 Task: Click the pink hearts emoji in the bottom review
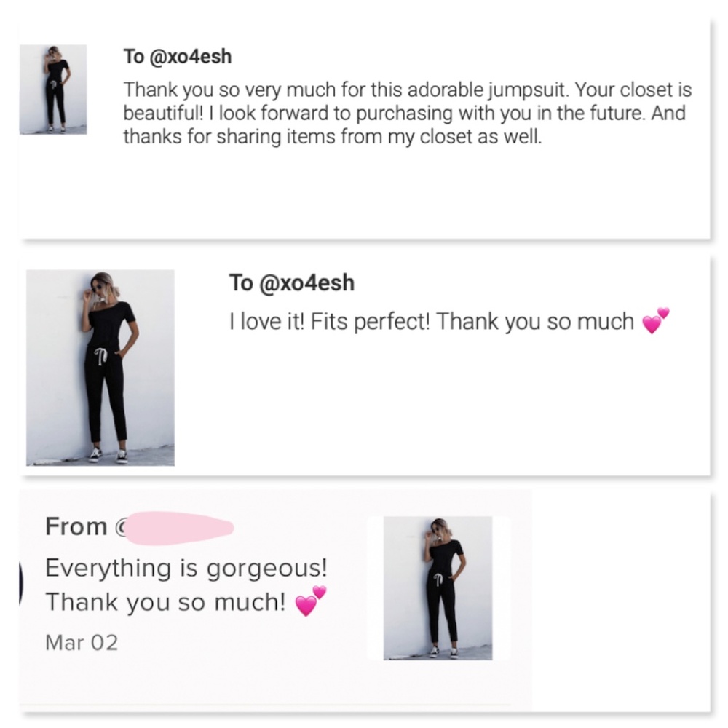pyautogui.click(x=311, y=602)
